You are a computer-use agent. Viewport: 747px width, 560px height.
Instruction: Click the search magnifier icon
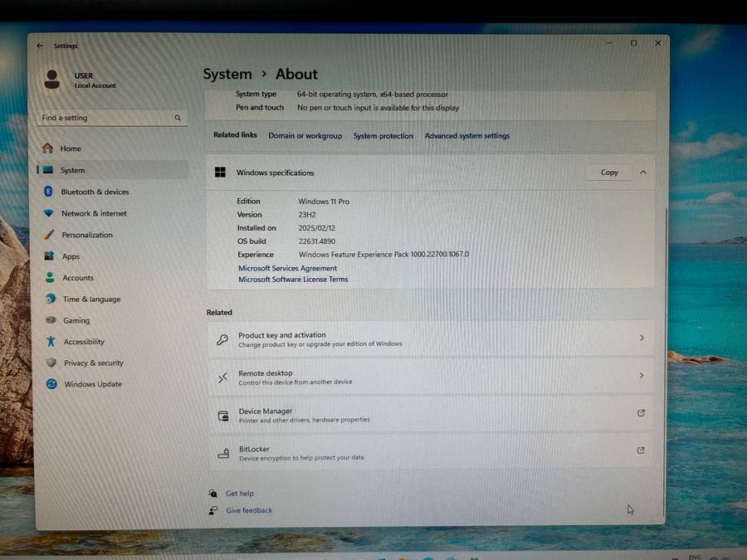click(178, 119)
